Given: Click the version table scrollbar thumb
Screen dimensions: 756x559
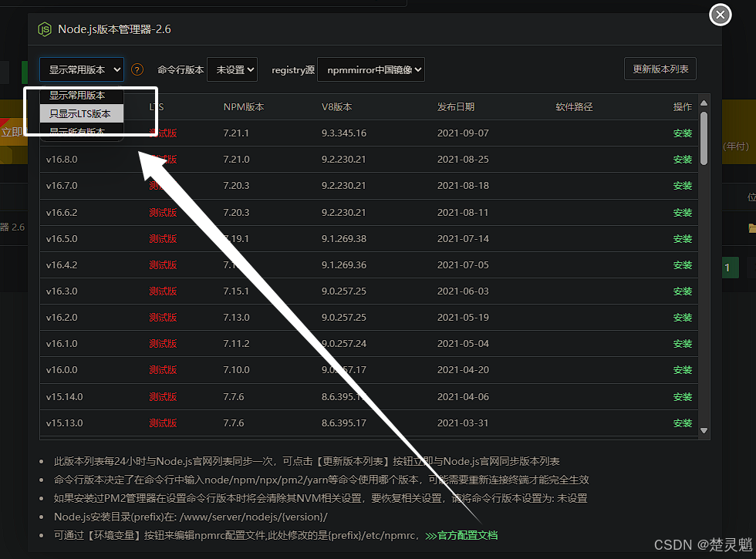Looking at the screenshot, I should point(704,139).
